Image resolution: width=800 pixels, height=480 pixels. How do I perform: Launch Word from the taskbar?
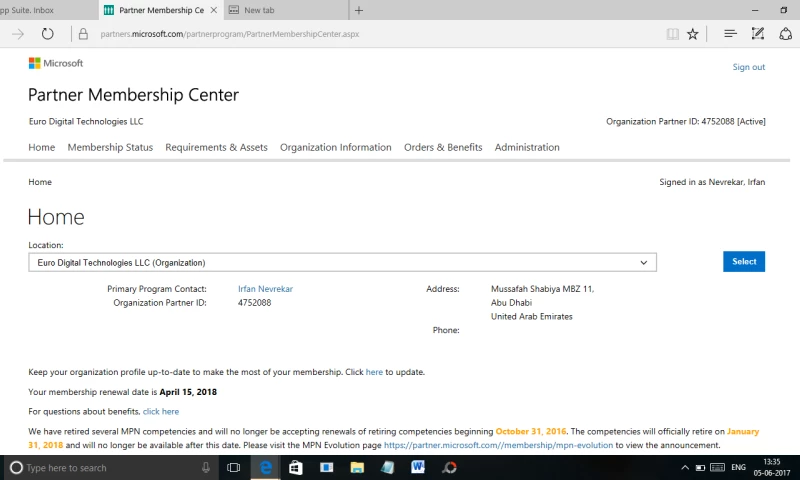pyautogui.click(x=418, y=467)
